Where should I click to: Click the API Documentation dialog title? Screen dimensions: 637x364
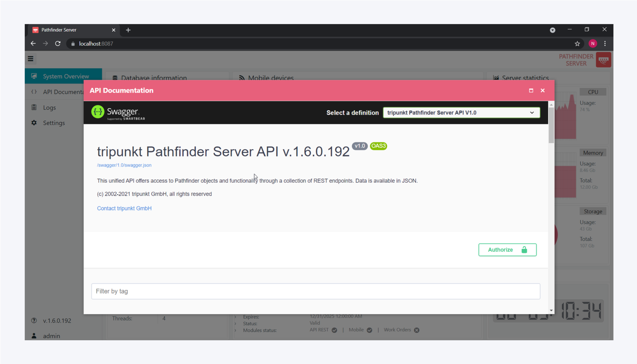click(x=121, y=90)
